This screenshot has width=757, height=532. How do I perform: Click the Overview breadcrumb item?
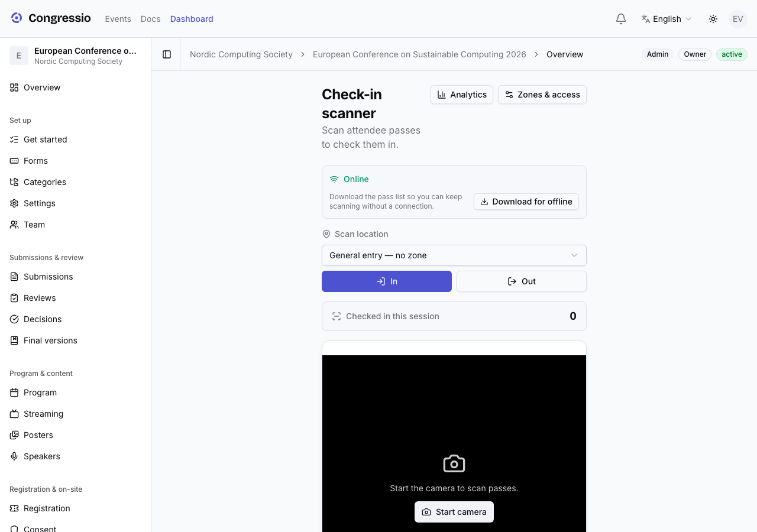click(565, 54)
